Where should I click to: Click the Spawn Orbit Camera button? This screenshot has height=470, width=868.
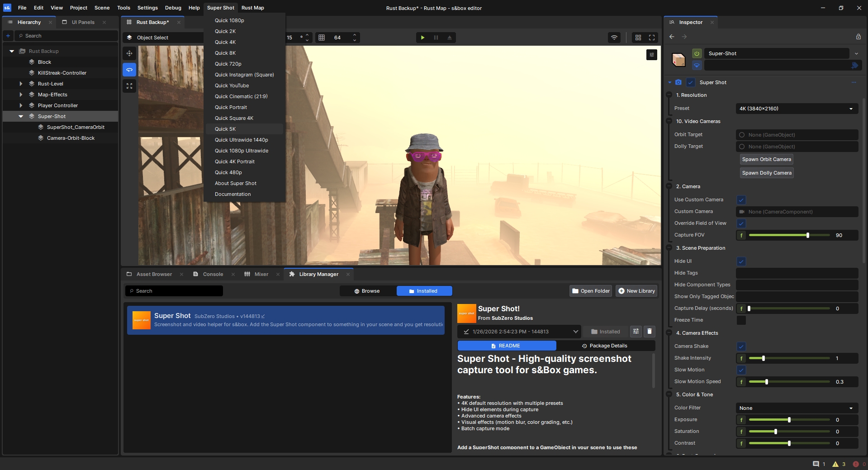pyautogui.click(x=766, y=159)
